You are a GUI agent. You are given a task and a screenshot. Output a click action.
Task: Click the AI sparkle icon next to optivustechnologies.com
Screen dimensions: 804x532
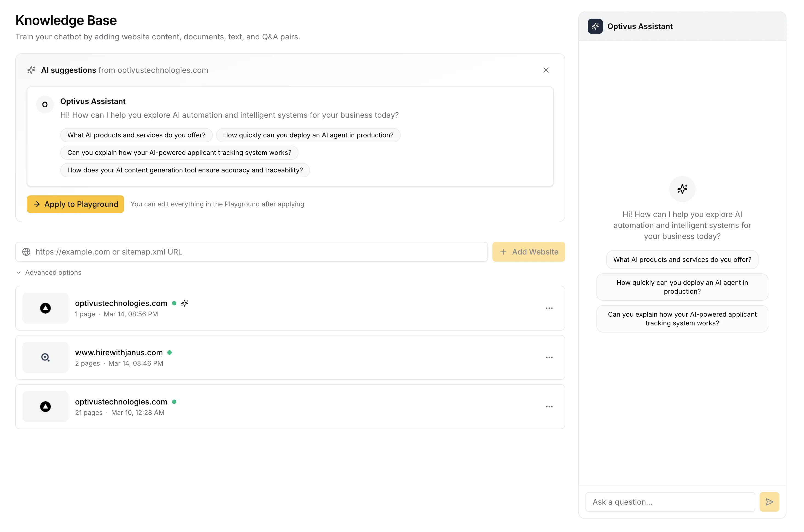[185, 303]
